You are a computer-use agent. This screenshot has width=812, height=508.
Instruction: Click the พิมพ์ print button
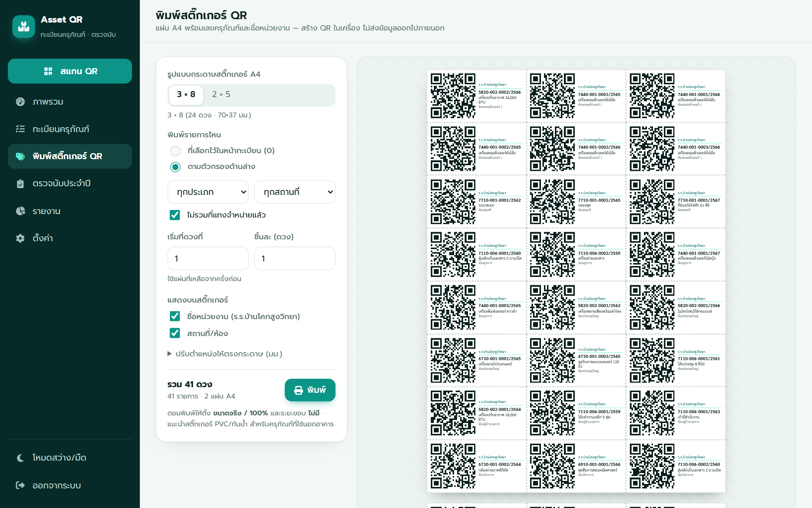click(310, 390)
